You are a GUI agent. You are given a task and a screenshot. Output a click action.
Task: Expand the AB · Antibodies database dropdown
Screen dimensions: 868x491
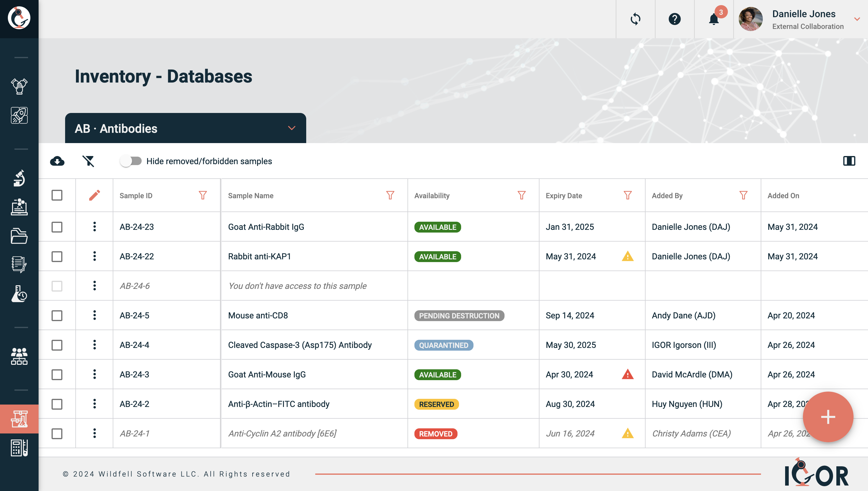click(291, 128)
